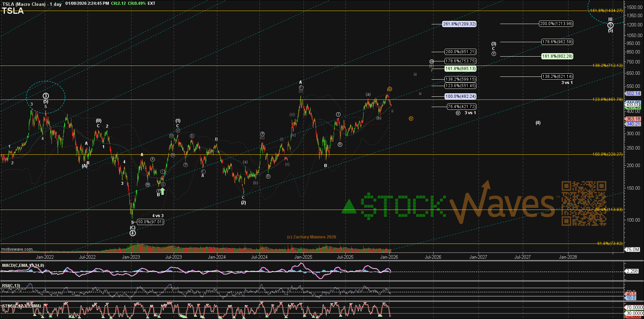Select circled 3 label inside dashed ellipse
This screenshot has height=319, width=644.
click(46, 96)
